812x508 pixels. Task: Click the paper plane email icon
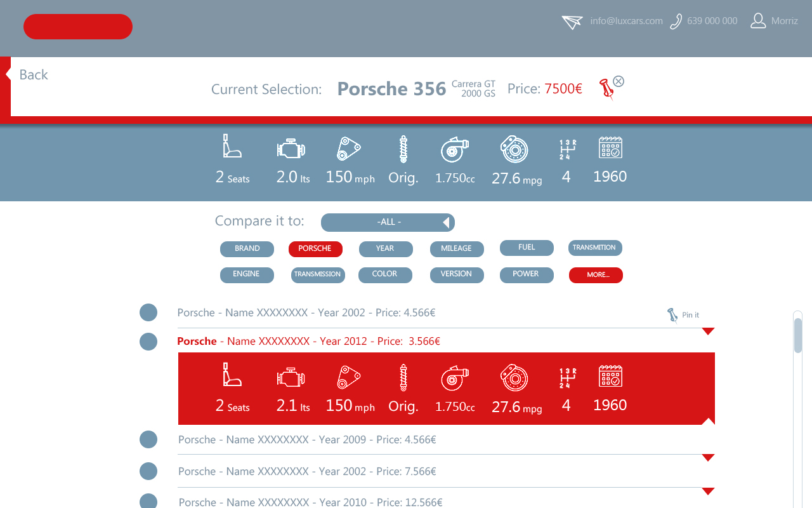pos(572,22)
